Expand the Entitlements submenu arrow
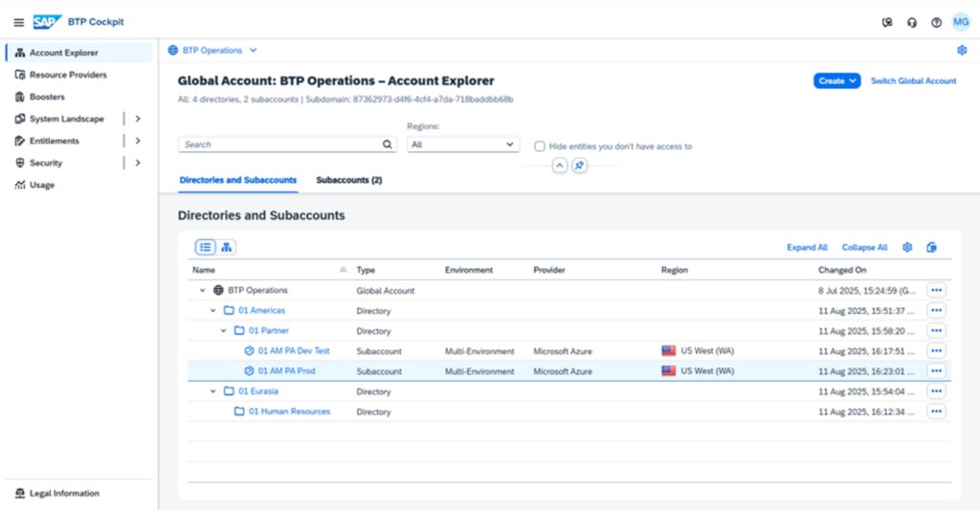This screenshot has width=980, height=512. (x=138, y=141)
